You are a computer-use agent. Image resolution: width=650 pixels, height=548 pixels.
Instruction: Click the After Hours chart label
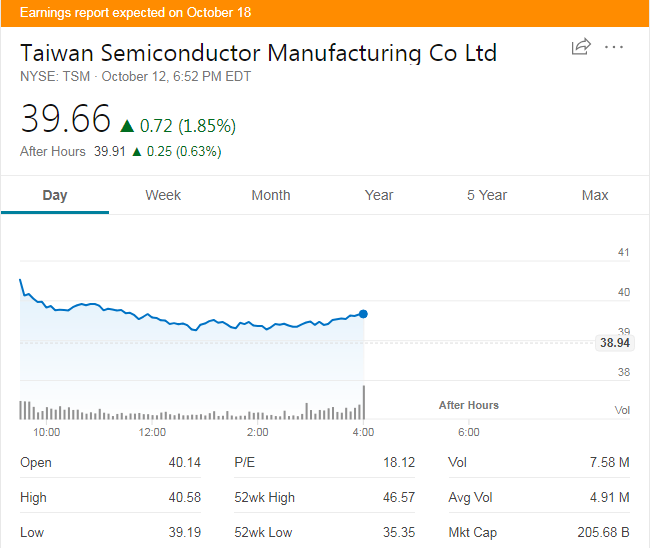point(468,405)
